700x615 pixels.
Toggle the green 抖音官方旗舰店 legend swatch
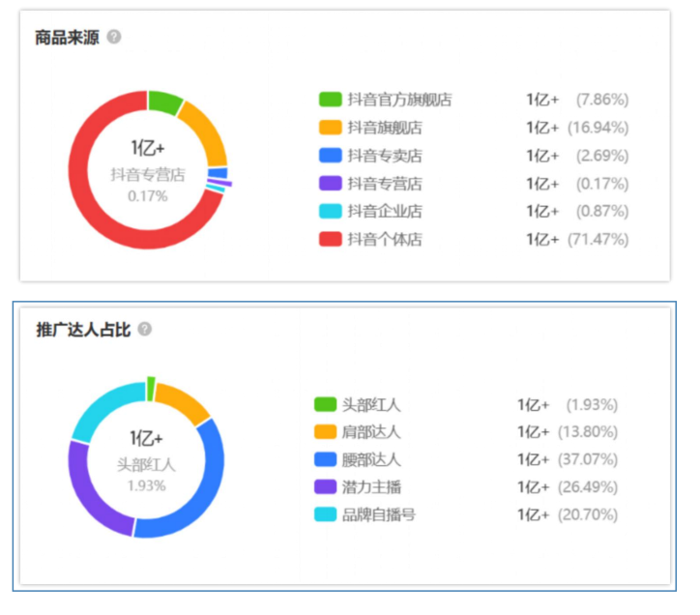[330, 100]
